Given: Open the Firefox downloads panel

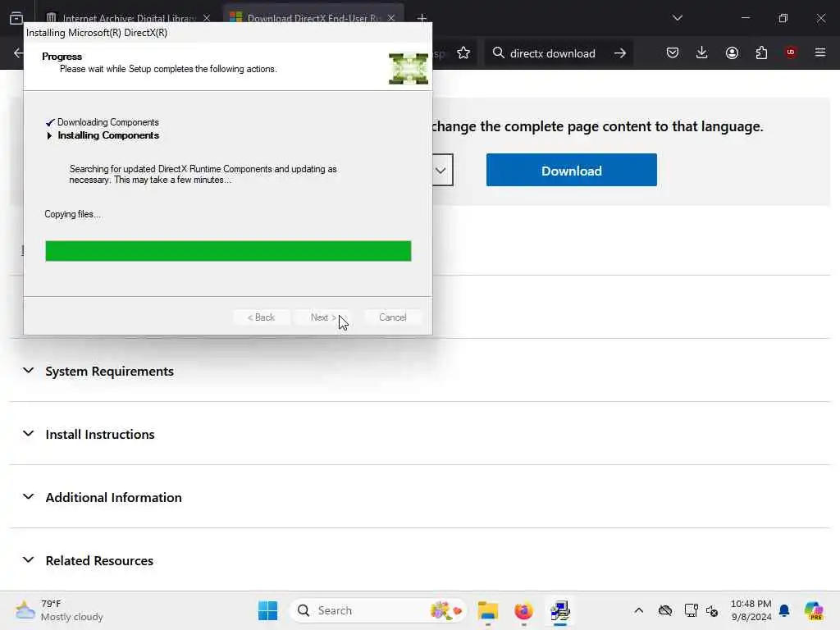Looking at the screenshot, I should pos(702,52).
